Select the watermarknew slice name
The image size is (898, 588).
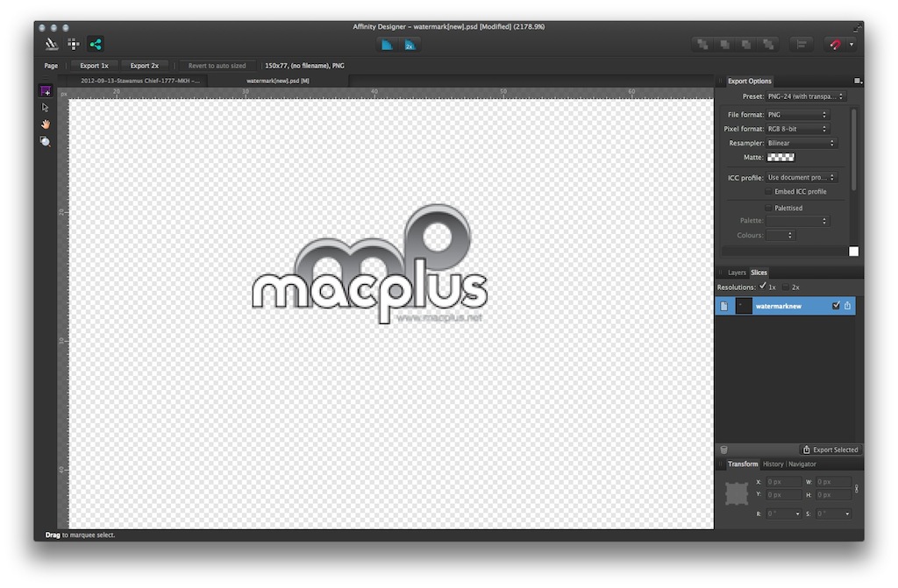(779, 307)
